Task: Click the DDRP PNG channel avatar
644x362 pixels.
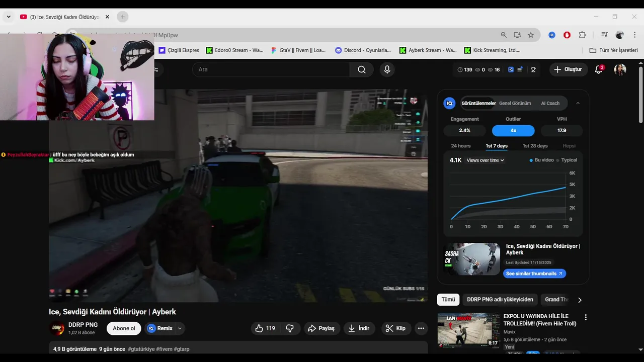Action: [57, 328]
